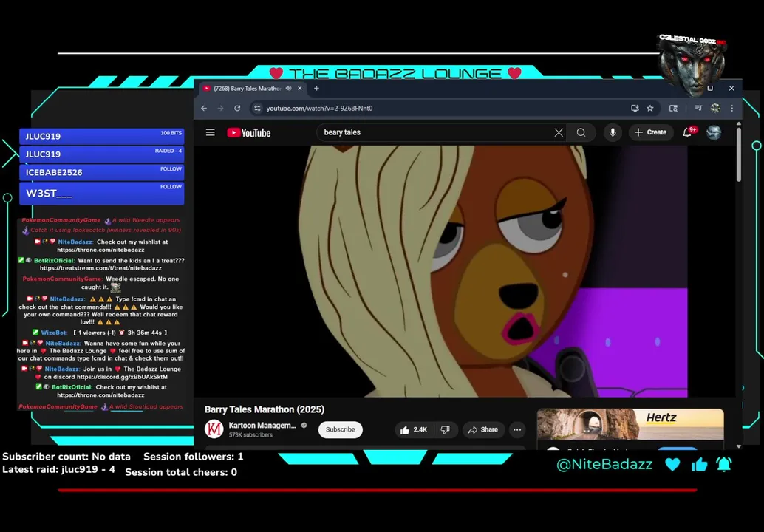Image resolution: width=764 pixels, height=532 pixels.
Task: Start voice search with the microphone
Action: 613,132
